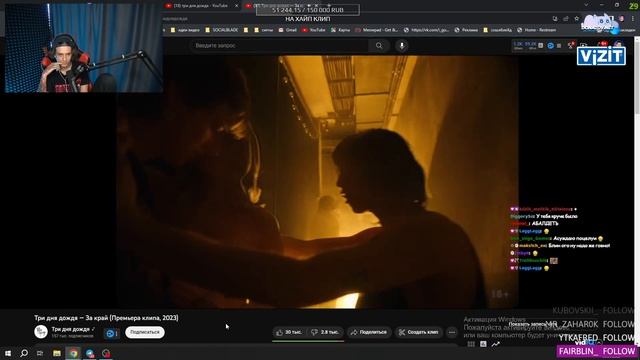Open the SOCIALBLADE bookmark
This screenshot has height=360, width=640.
pyautogui.click(x=222, y=30)
